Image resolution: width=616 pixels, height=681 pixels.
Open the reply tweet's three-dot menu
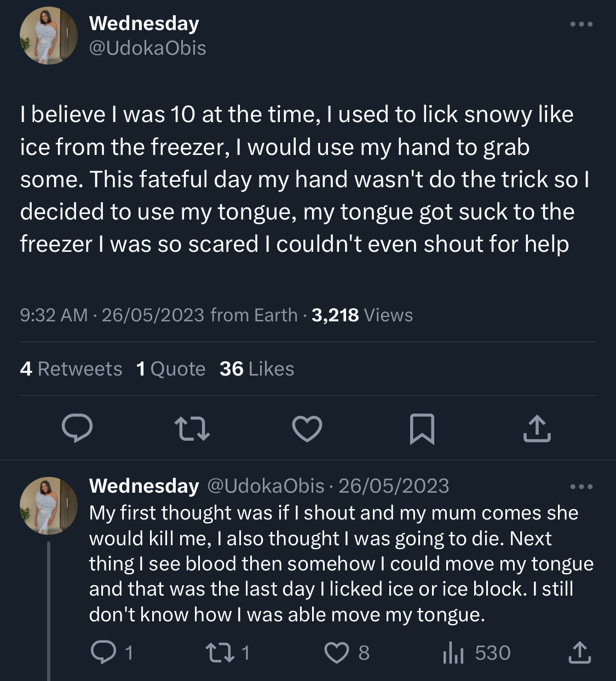581,486
